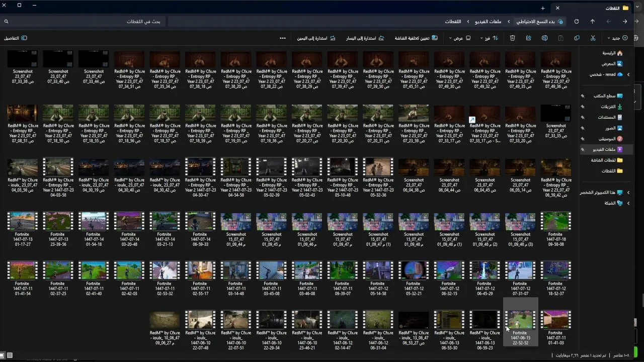Select video Fortnite 1447-07-12 18-52-37

(555, 278)
